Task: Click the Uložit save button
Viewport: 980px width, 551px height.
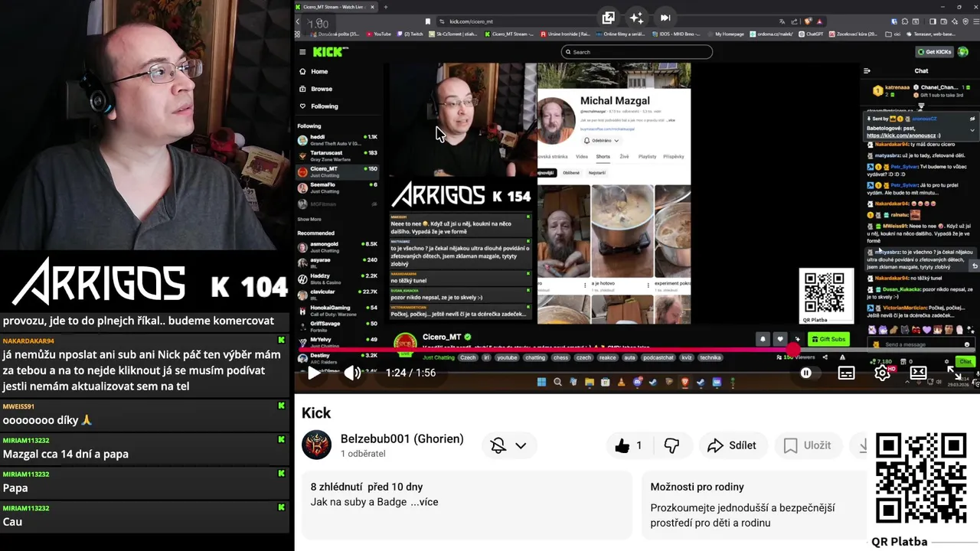Action: coord(808,445)
